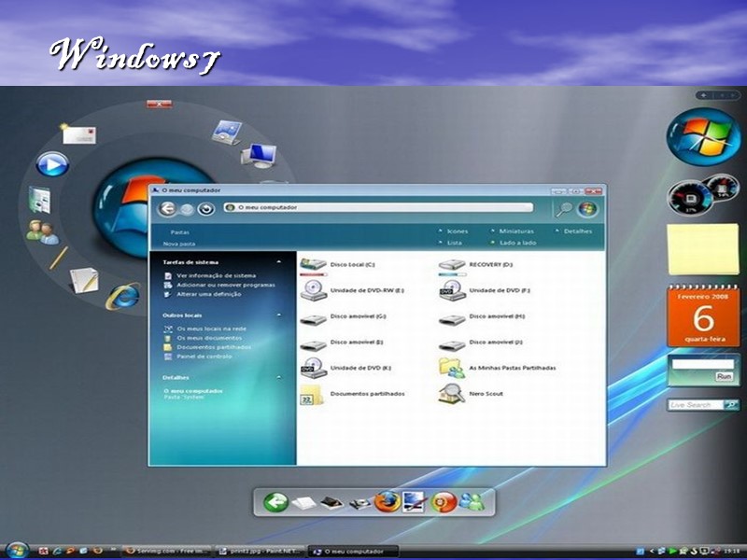
Task: Select the Nero Scout icon
Action: pyautogui.click(x=452, y=394)
